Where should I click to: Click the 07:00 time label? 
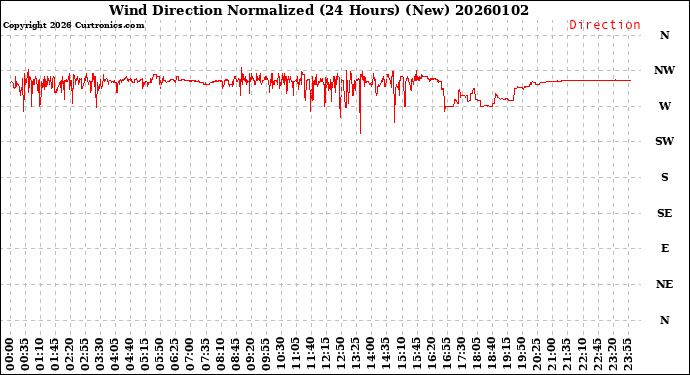190,354
